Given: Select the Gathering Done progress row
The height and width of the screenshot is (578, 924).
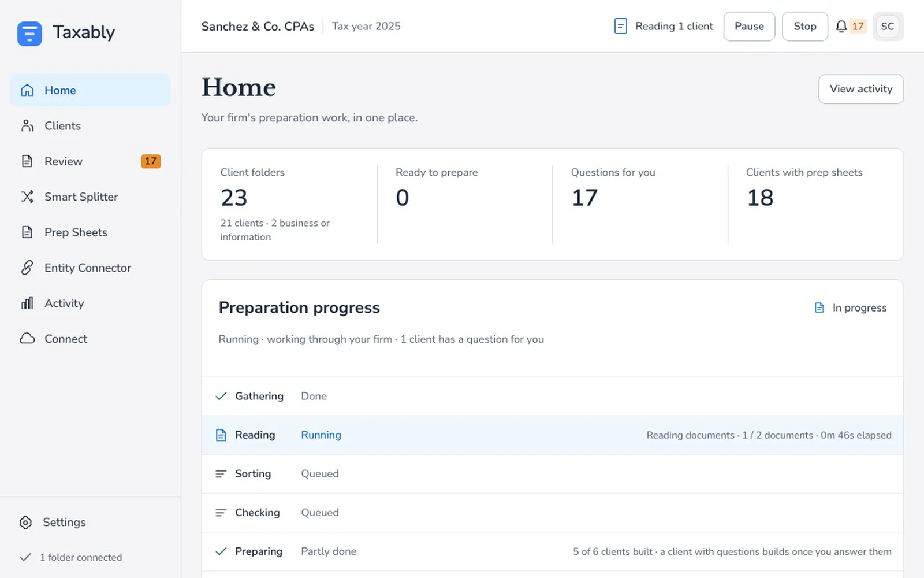Looking at the screenshot, I should pyautogui.click(x=553, y=397).
